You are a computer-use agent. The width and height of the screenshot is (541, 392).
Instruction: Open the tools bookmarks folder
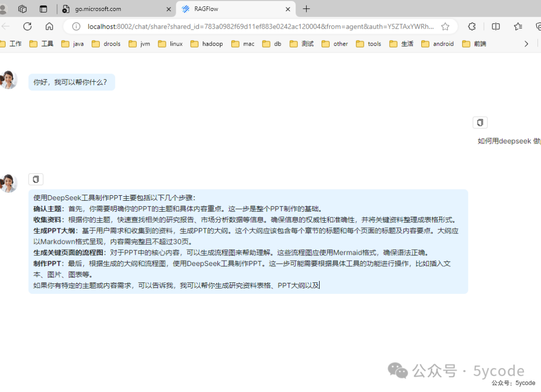pos(368,44)
